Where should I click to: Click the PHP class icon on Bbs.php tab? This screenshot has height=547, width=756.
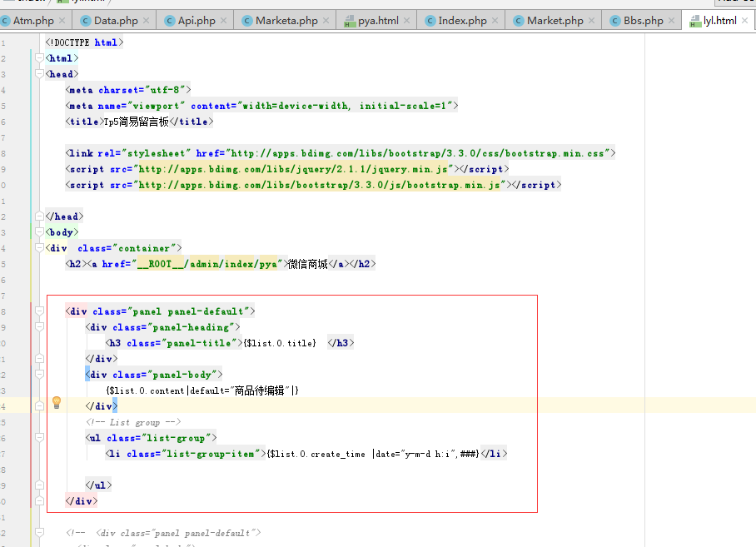pyautogui.click(x=614, y=21)
